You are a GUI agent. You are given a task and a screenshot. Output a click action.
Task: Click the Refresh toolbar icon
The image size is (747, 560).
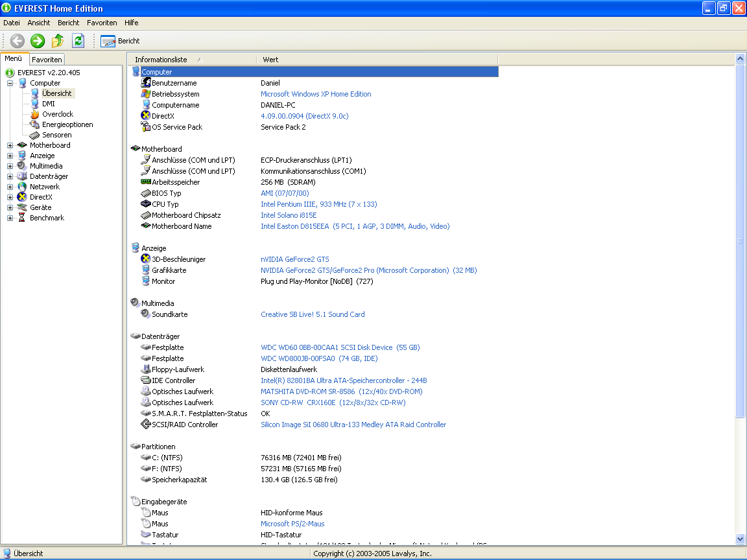78,41
